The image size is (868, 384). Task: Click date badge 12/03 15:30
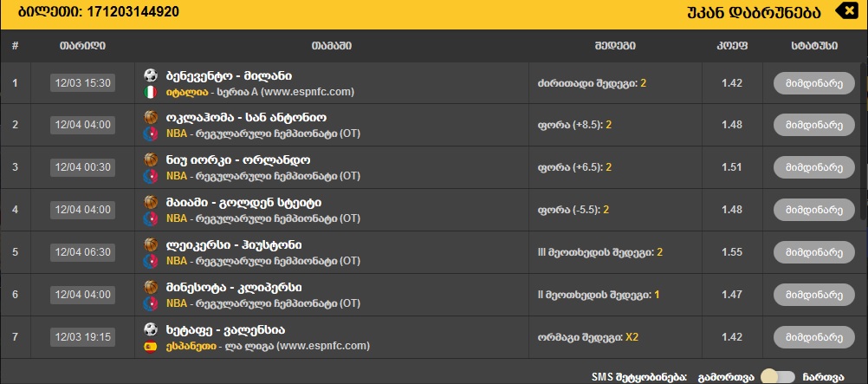click(82, 83)
